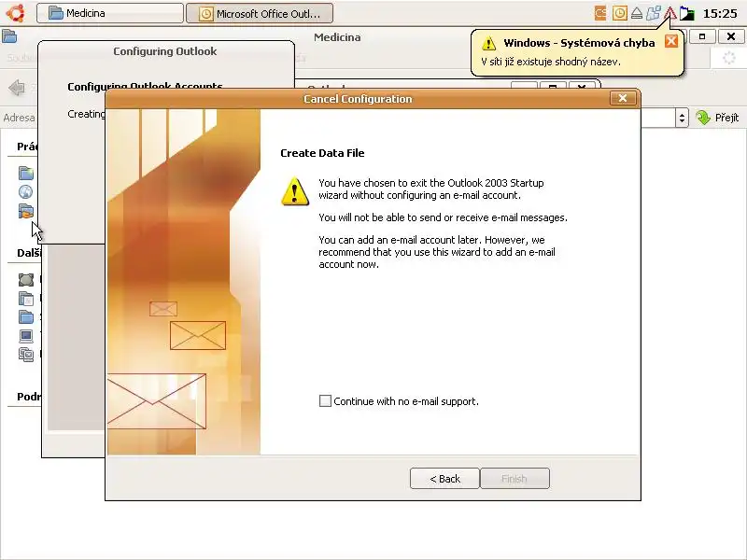Image resolution: width=747 pixels, height=560 pixels.
Task: Open the computer monitor sidebar icon
Action: (x=26, y=336)
